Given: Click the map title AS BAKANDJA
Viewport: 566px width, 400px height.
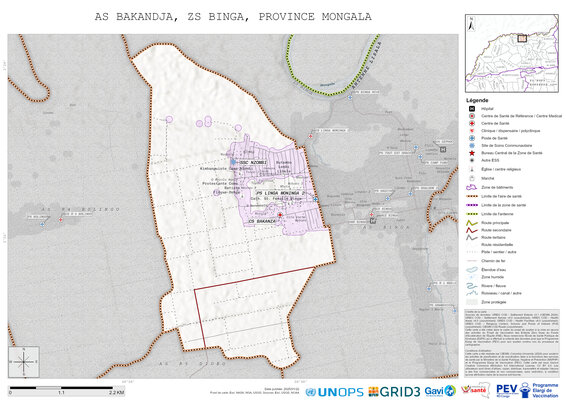Looking at the screenshot, I should tap(233, 17).
